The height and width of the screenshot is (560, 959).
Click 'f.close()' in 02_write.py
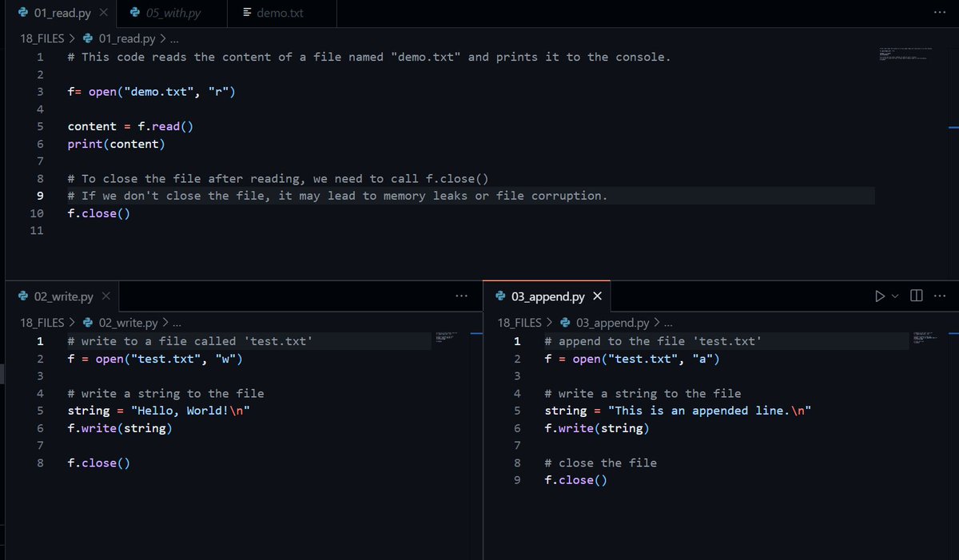click(x=98, y=463)
